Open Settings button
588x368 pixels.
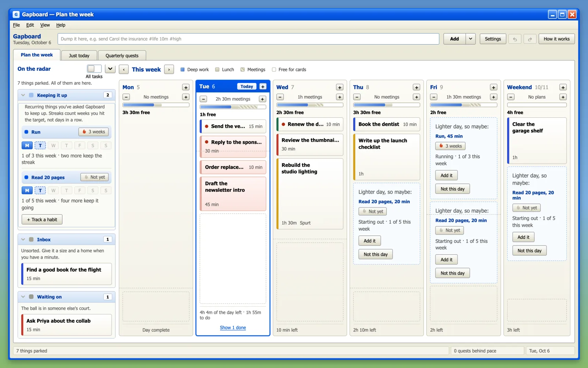point(493,39)
